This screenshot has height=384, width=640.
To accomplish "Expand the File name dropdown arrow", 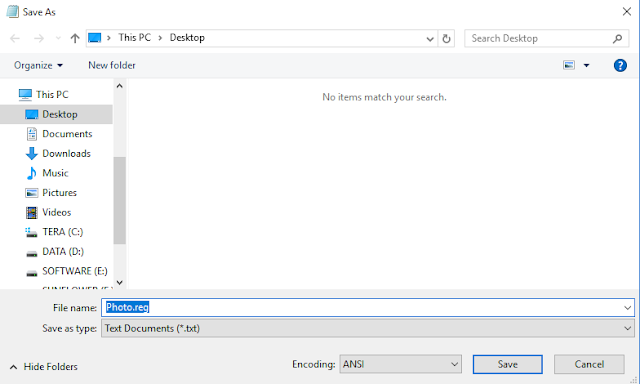I will coord(627,308).
